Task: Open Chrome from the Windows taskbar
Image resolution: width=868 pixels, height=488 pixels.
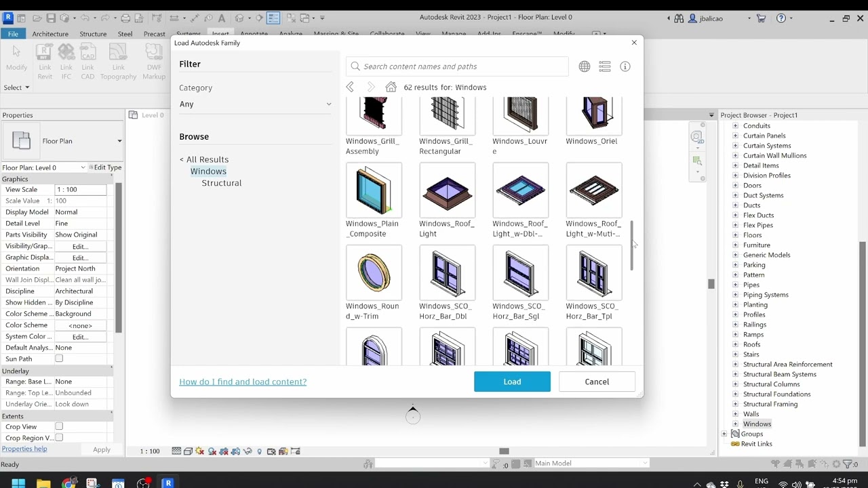Action: (68, 483)
